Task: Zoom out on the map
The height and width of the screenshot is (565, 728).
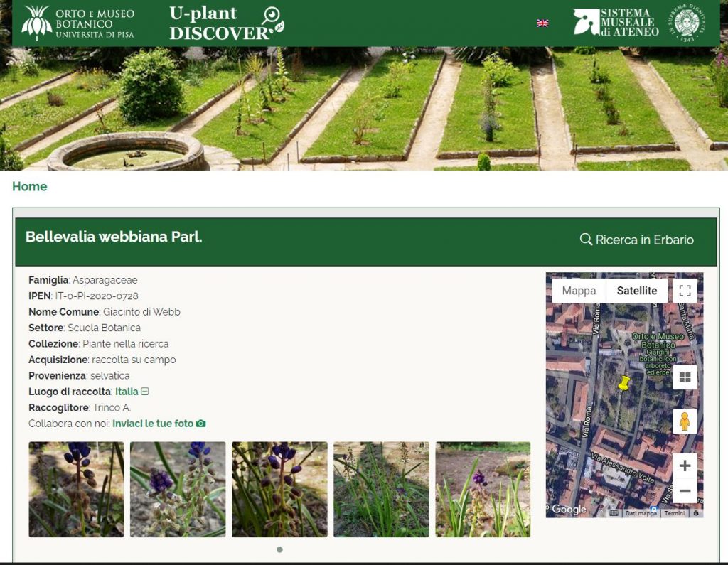Action: coord(685,490)
